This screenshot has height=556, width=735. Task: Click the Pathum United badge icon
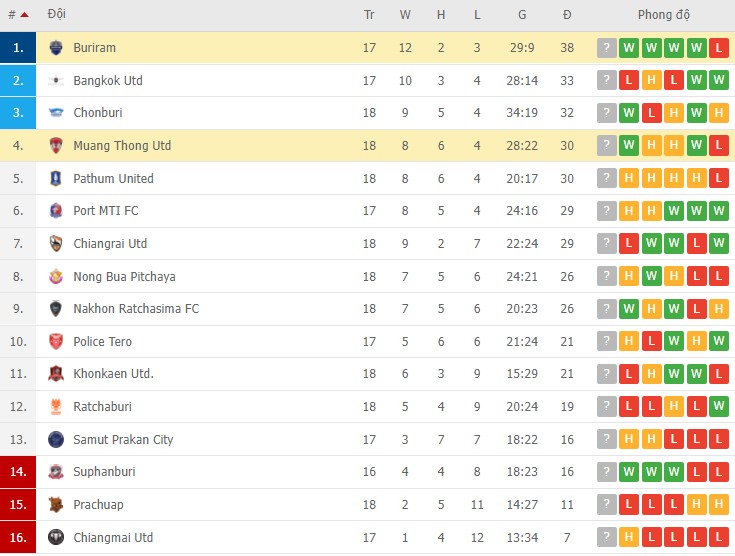[x=55, y=179]
